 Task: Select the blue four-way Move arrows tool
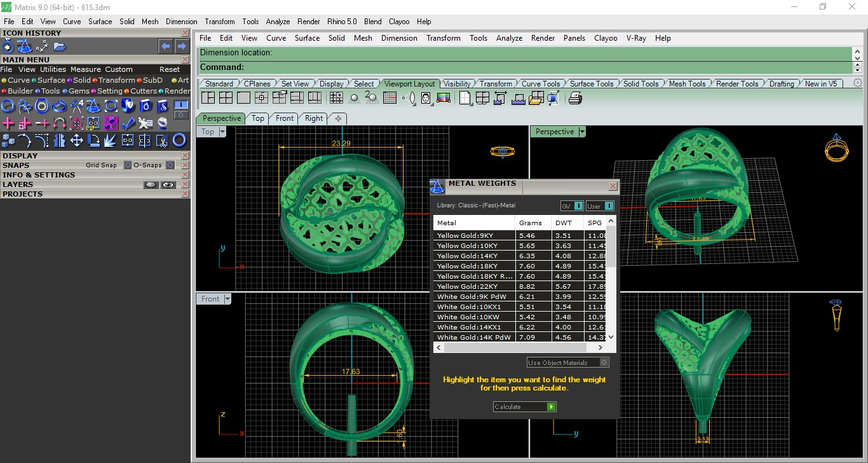click(x=76, y=141)
